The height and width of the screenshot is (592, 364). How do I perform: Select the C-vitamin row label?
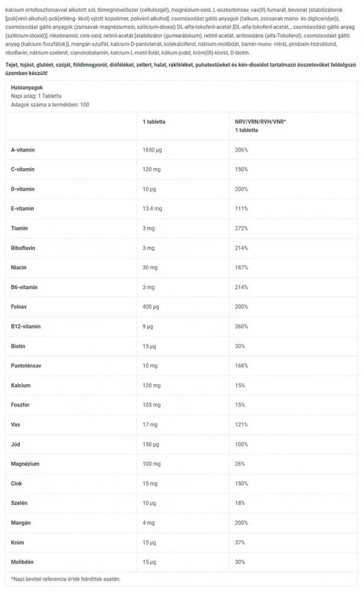pos(23,169)
